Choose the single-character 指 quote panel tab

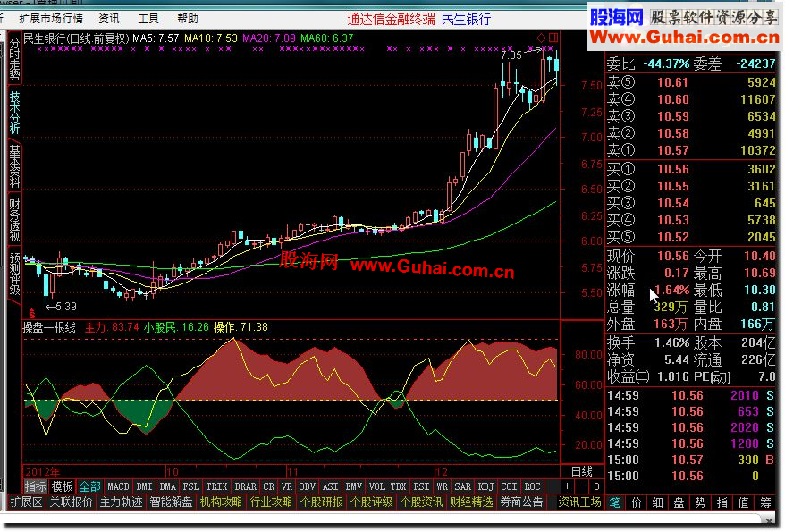pos(722,502)
